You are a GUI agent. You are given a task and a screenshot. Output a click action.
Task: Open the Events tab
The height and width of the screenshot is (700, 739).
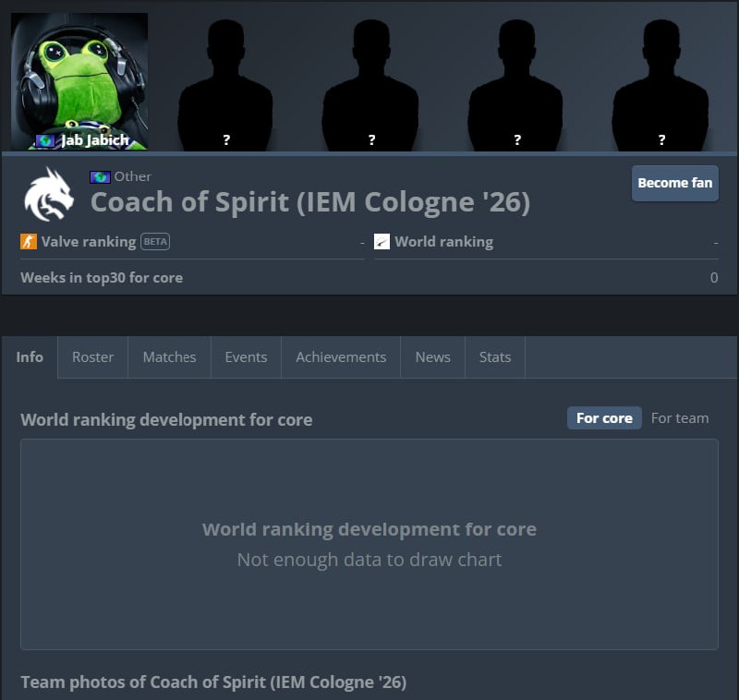tap(246, 357)
